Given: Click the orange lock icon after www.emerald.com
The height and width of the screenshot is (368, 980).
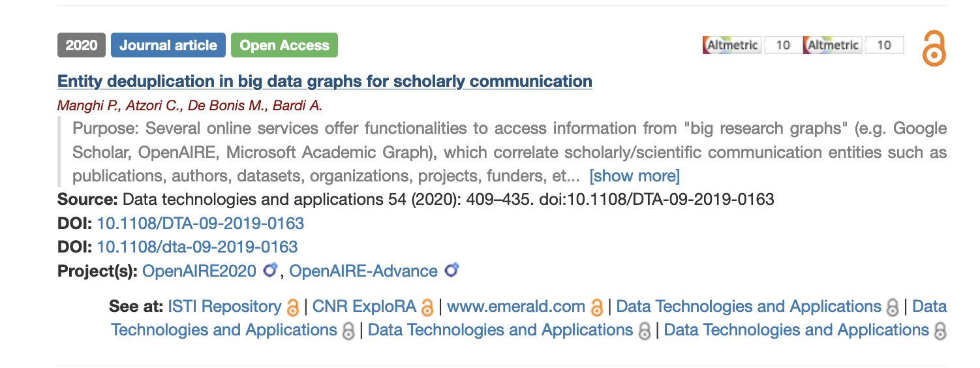Looking at the screenshot, I should [x=596, y=307].
